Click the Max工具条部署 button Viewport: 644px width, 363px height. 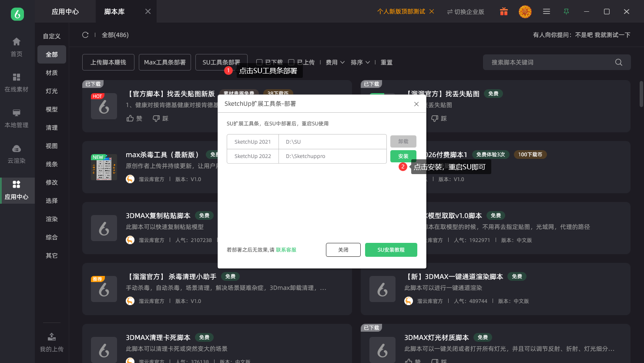pyautogui.click(x=165, y=62)
